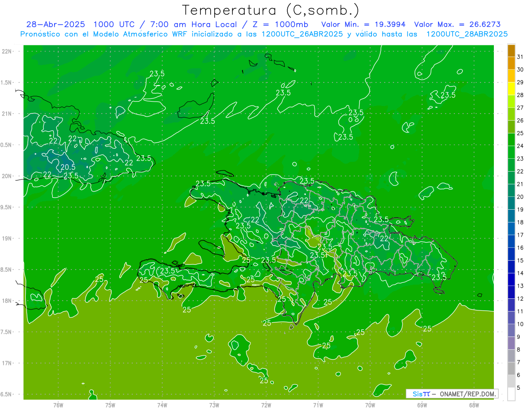The image size is (532, 411).
Task: Click the '72W' longitude axis label
Action: (266, 405)
